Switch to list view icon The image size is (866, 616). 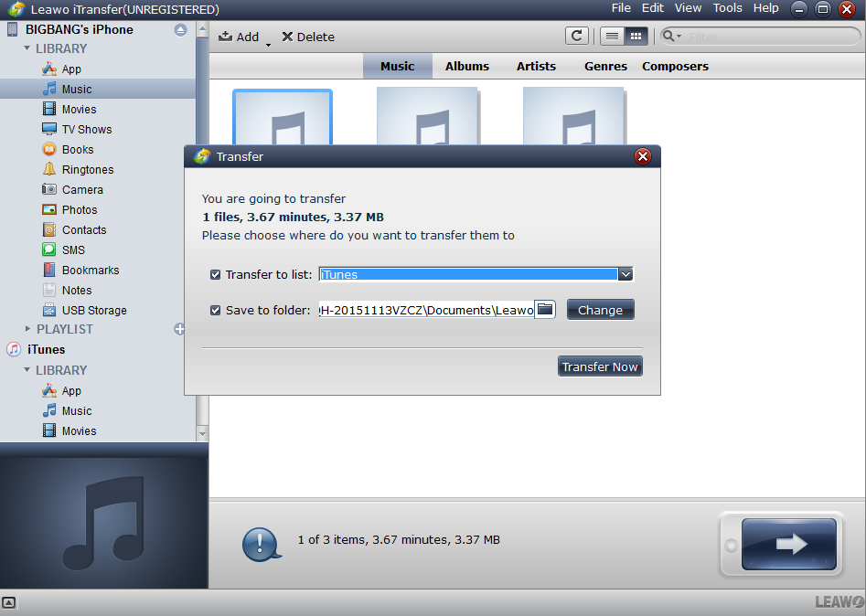(x=612, y=37)
